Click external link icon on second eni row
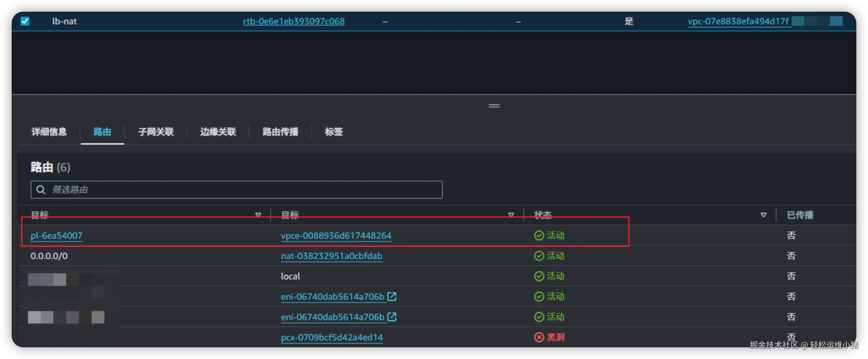 (x=392, y=317)
